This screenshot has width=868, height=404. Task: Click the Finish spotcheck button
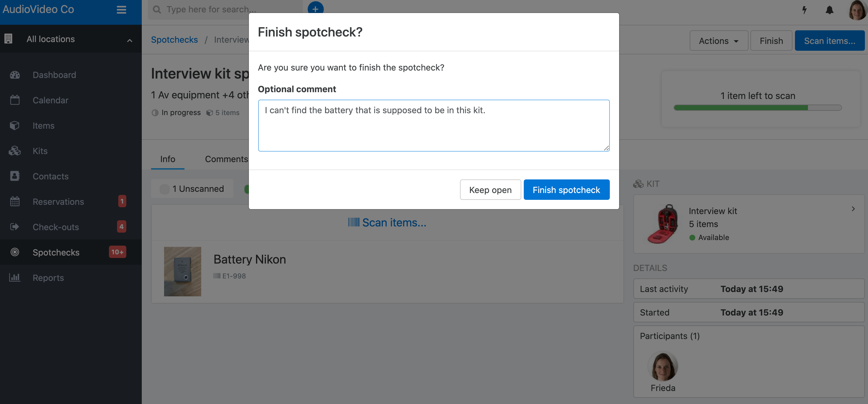[566, 190]
